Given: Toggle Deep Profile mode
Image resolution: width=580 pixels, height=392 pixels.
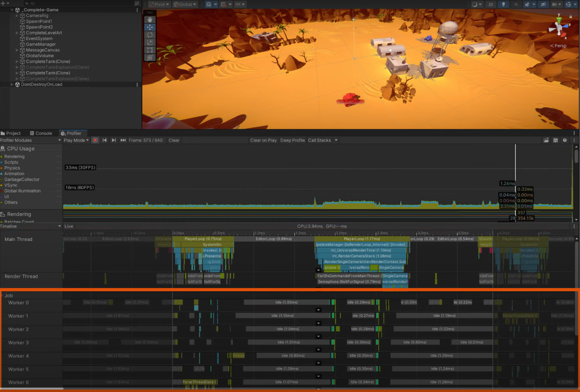Looking at the screenshot, I should [292, 140].
